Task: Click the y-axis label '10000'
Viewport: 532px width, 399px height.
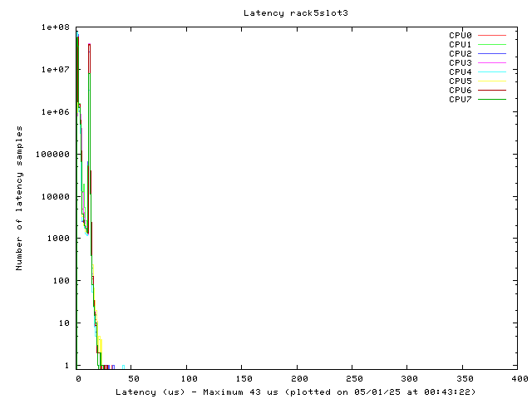Action: [x=56, y=197]
